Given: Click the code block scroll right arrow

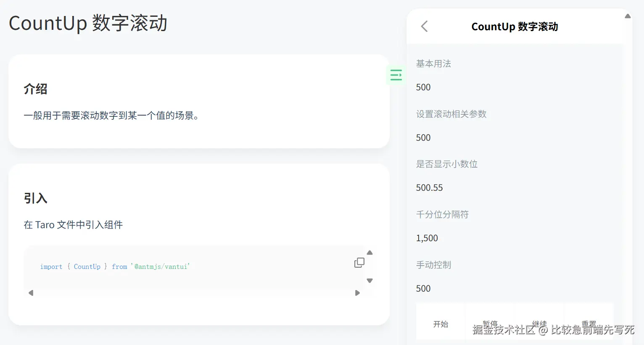Looking at the screenshot, I should pyautogui.click(x=357, y=293).
